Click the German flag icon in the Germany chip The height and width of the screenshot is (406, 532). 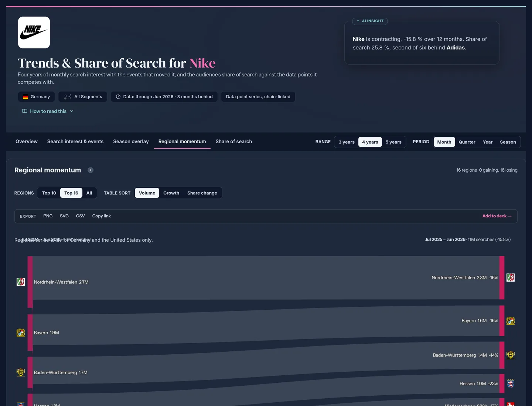[x=25, y=97]
